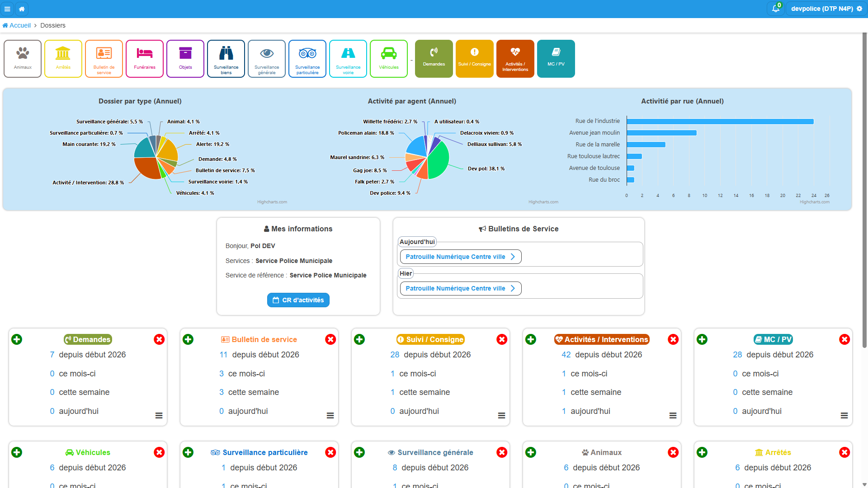This screenshot has height=488, width=868.
Task: Click the home icon in top bar
Action: tap(22, 9)
